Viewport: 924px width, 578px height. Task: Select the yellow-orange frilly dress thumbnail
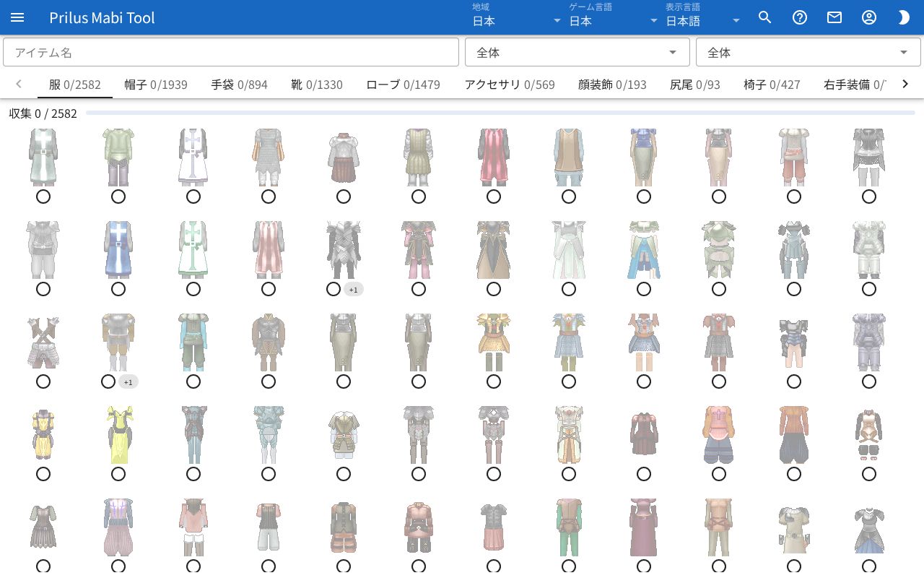[494, 342]
